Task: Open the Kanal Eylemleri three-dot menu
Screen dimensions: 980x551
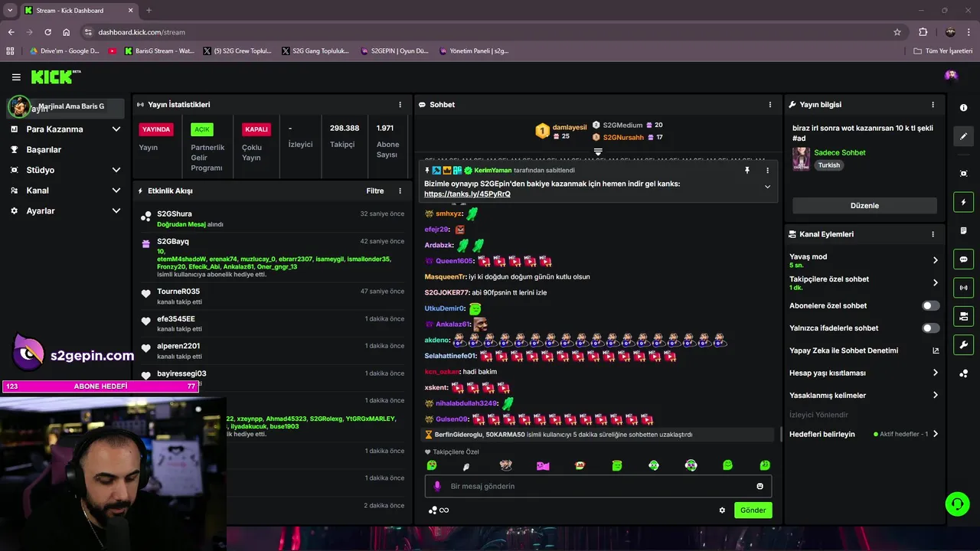Action: click(933, 234)
